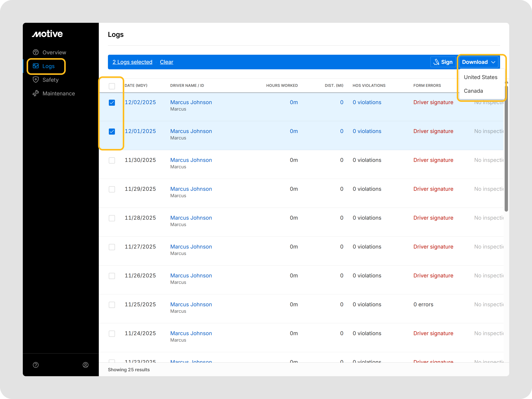Click the Sign pen icon button
Viewport: 532px width, 399px height.
coord(443,62)
